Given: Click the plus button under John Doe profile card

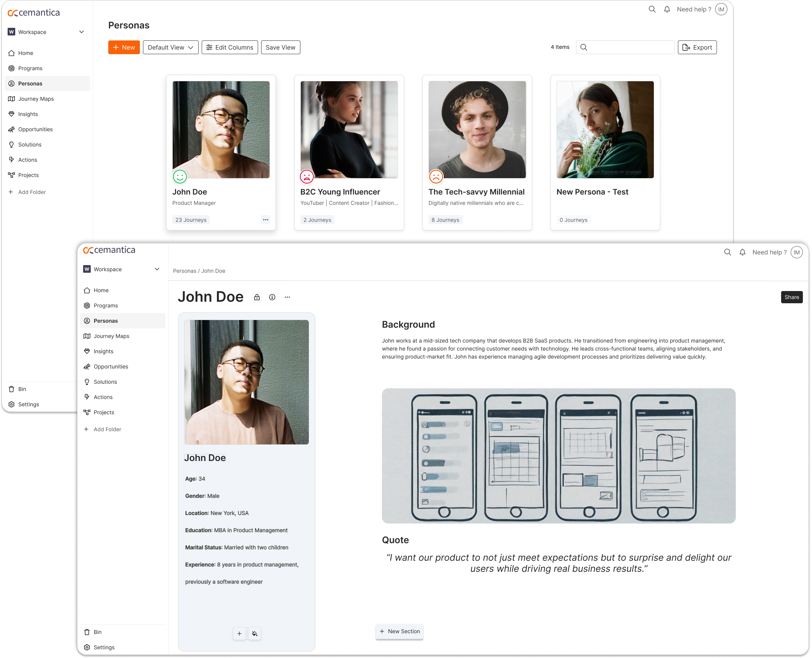Looking at the screenshot, I should click(239, 634).
